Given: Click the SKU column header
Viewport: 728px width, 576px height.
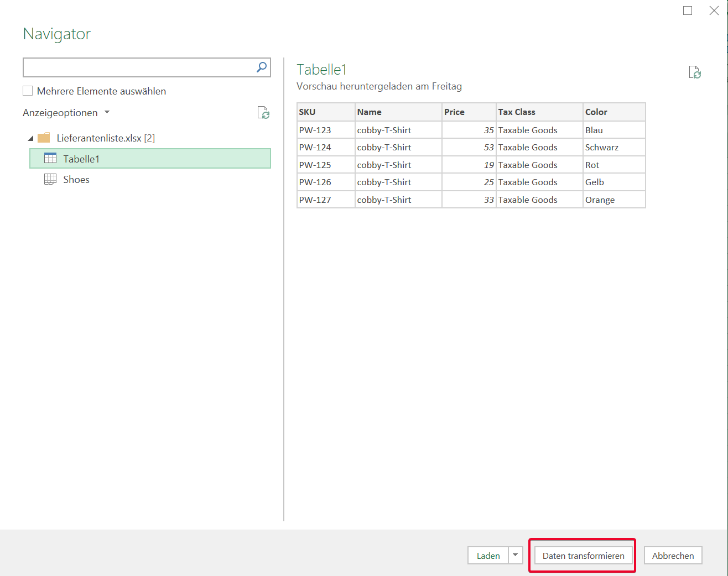Looking at the screenshot, I should coord(326,112).
